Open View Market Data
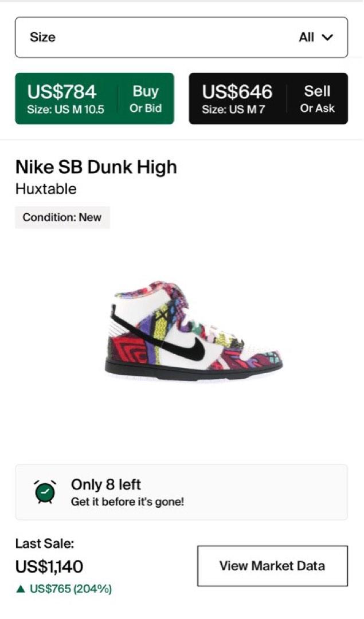Screen dimensions: 364x619 272,566
